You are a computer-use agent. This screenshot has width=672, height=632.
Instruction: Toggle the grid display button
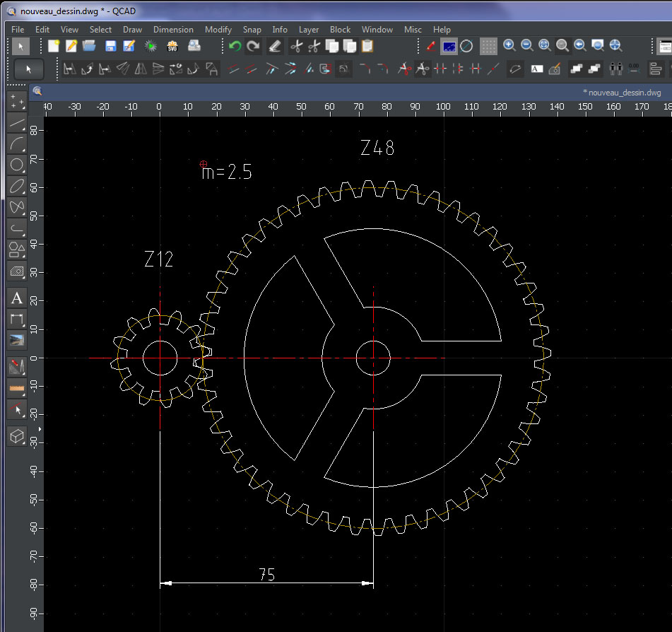pyautogui.click(x=488, y=47)
